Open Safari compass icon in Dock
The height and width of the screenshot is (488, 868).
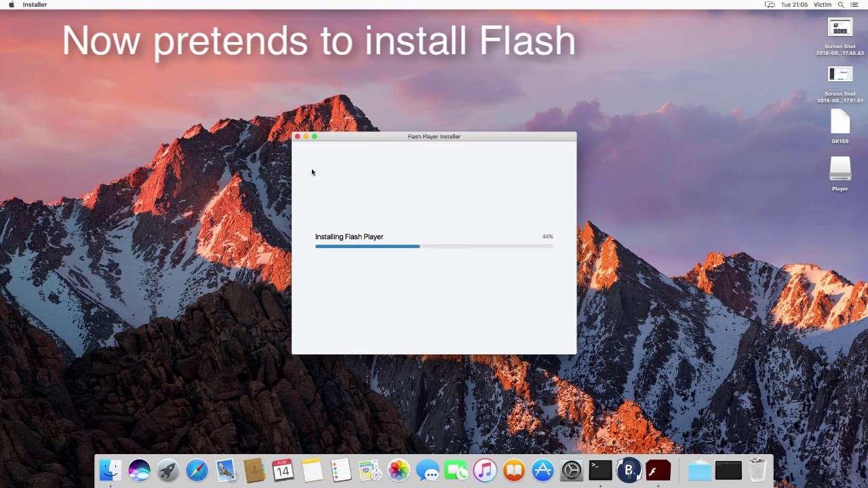tap(197, 470)
